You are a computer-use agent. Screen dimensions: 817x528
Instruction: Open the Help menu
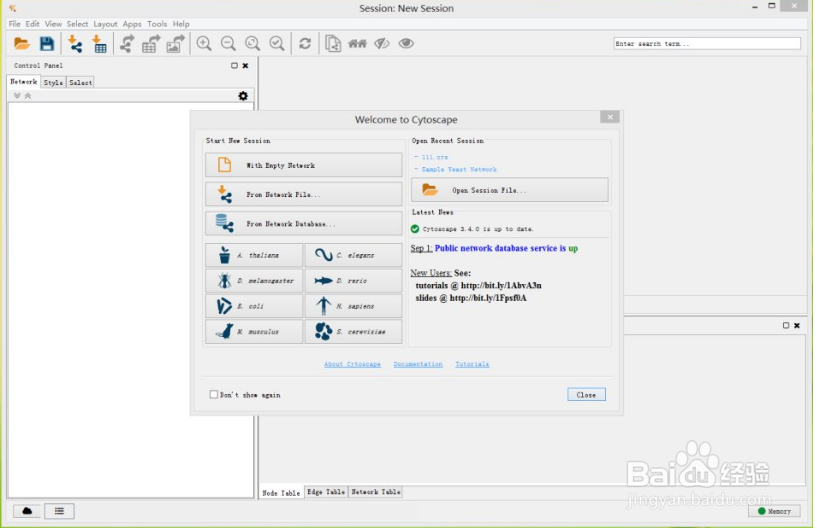tap(181, 24)
